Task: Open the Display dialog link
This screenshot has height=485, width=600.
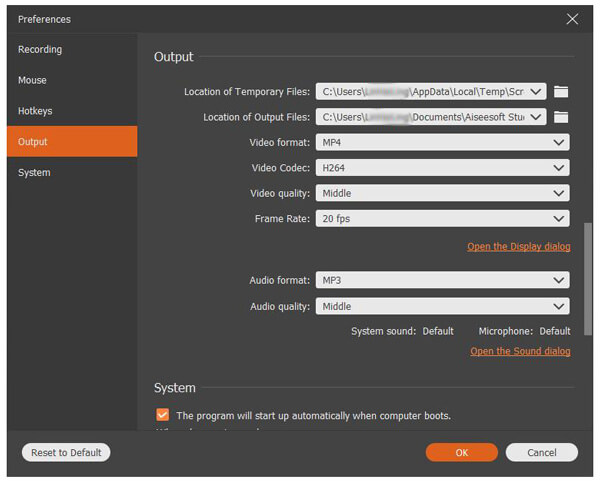Action: tap(518, 247)
